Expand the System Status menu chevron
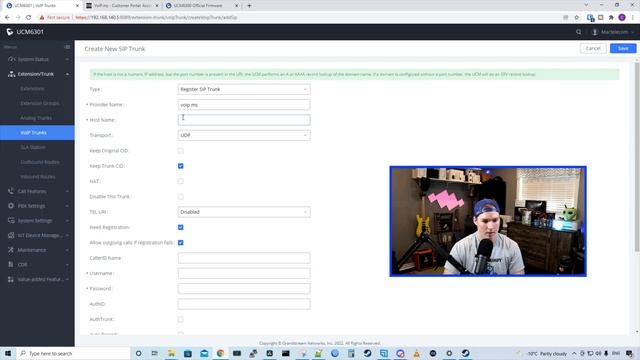 (x=67, y=59)
